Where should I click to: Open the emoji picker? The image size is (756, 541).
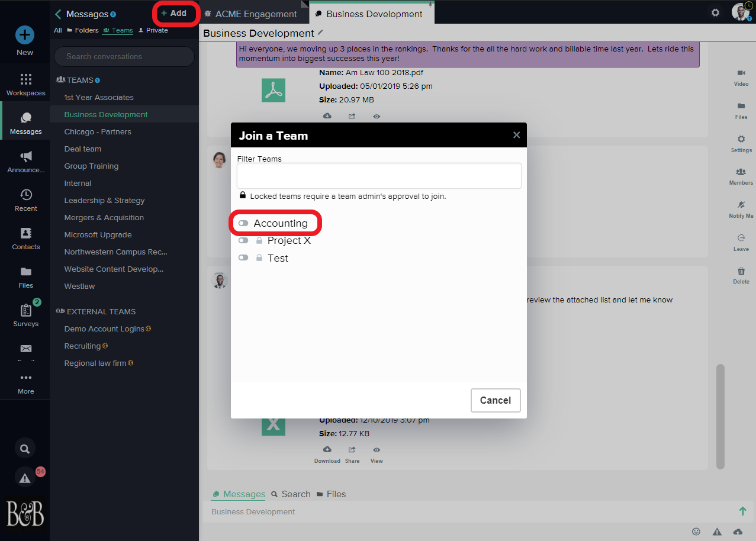[x=696, y=532]
